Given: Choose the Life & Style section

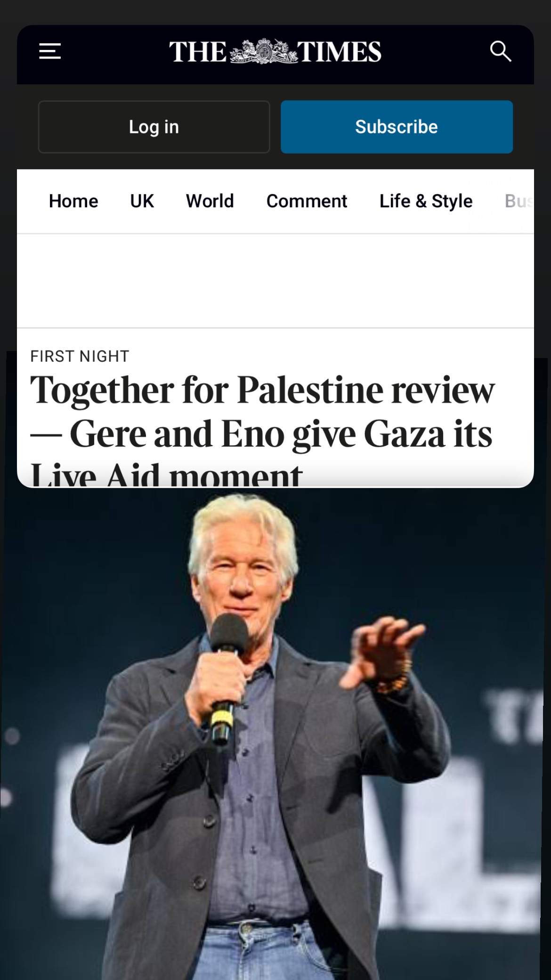Looking at the screenshot, I should (x=426, y=201).
